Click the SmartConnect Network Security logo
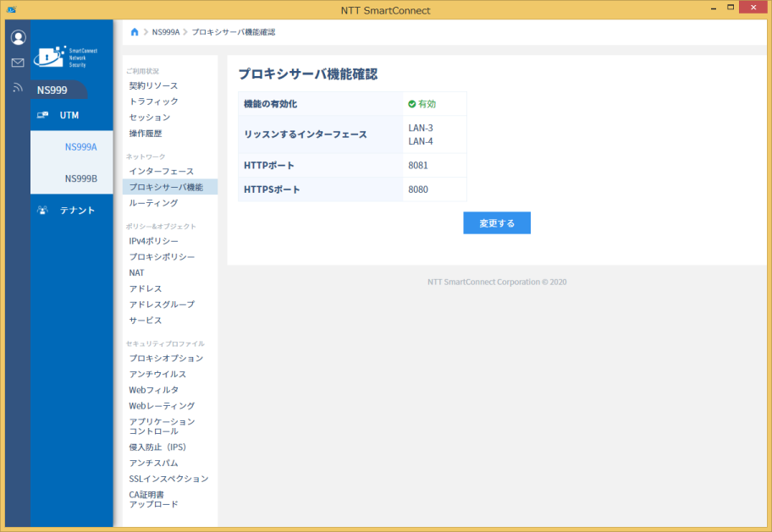The height and width of the screenshot is (532, 772). coord(65,57)
